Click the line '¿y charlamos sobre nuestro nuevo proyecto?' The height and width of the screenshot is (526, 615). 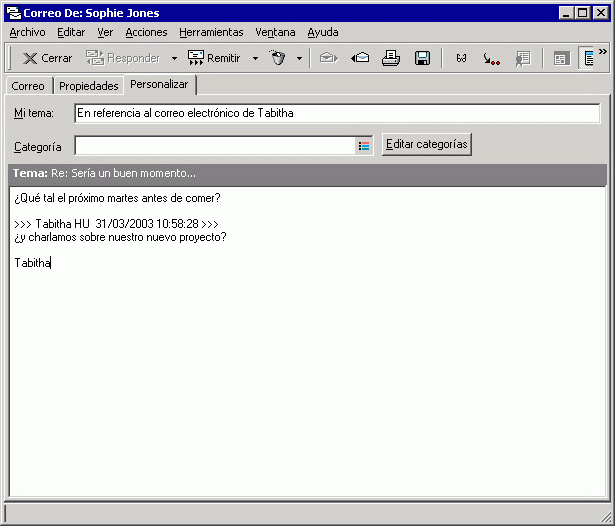(x=120, y=237)
